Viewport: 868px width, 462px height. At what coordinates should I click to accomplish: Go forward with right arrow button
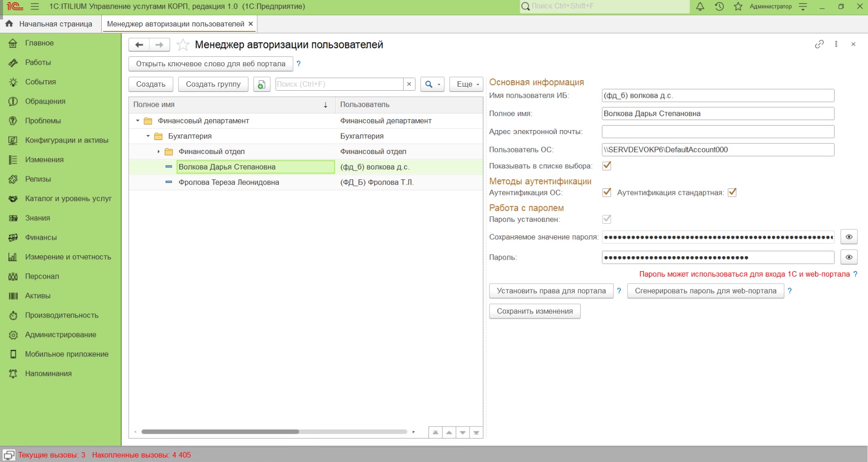[160, 45]
